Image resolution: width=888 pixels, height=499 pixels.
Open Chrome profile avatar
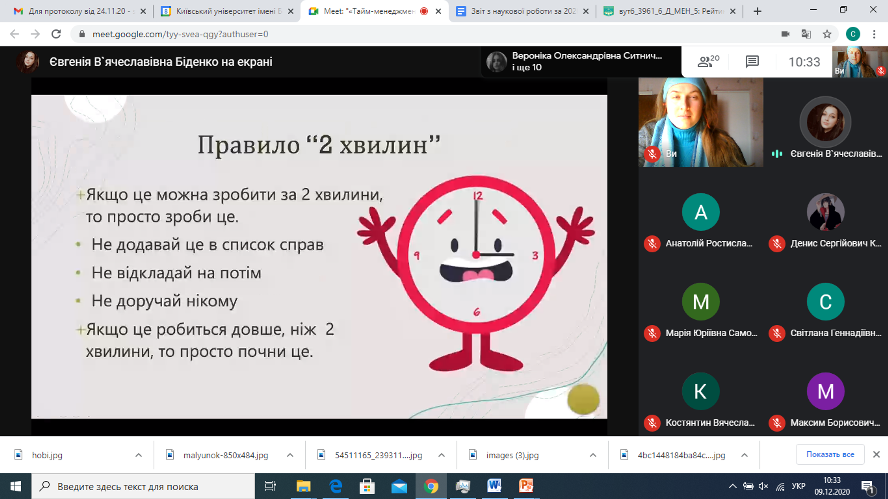pyautogui.click(x=853, y=33)
